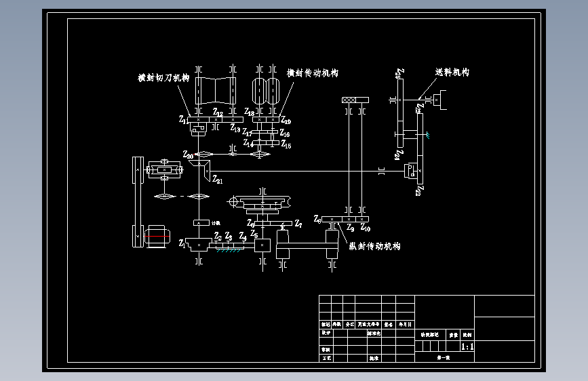The image size is (588, 381).
Task: Select the 横封切刀机构 annotation text
Action: [163, 78]
